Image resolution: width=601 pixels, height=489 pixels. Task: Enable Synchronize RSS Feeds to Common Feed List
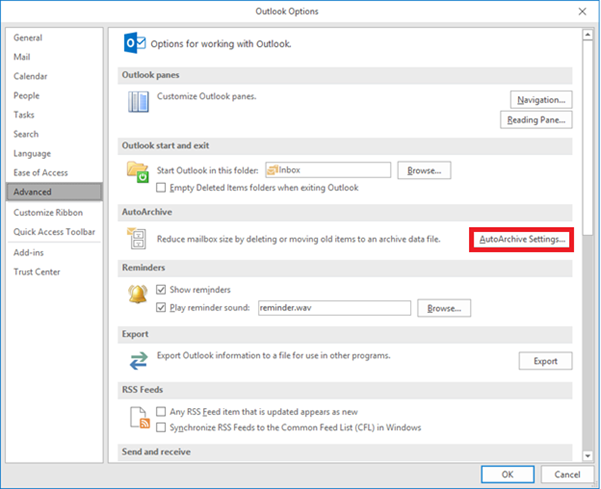pos(161,427)
